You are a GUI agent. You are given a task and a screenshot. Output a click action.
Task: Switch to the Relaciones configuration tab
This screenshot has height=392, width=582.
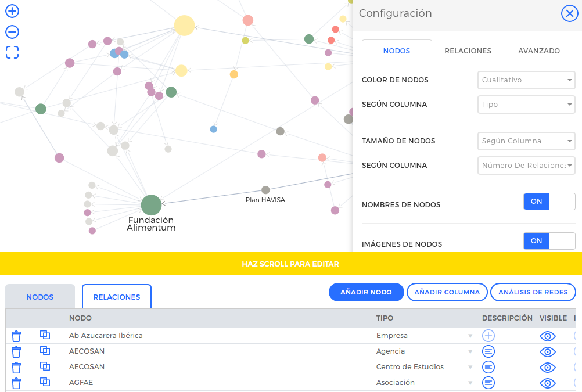click(468, 51)
